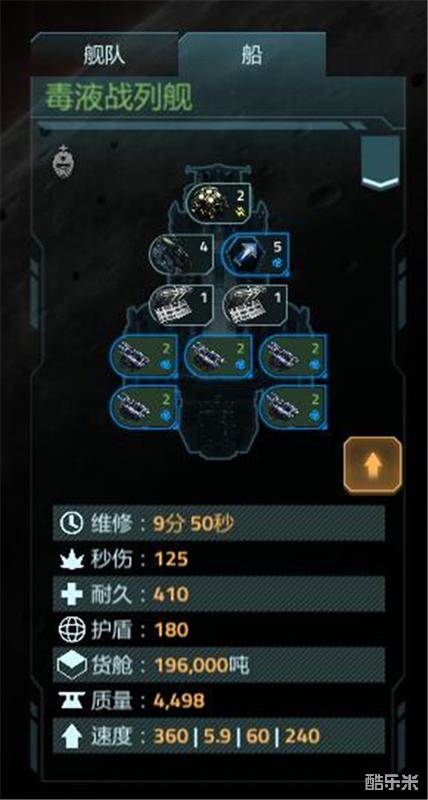Select the bottom-left weapon turret slot

tap(144, 406)
